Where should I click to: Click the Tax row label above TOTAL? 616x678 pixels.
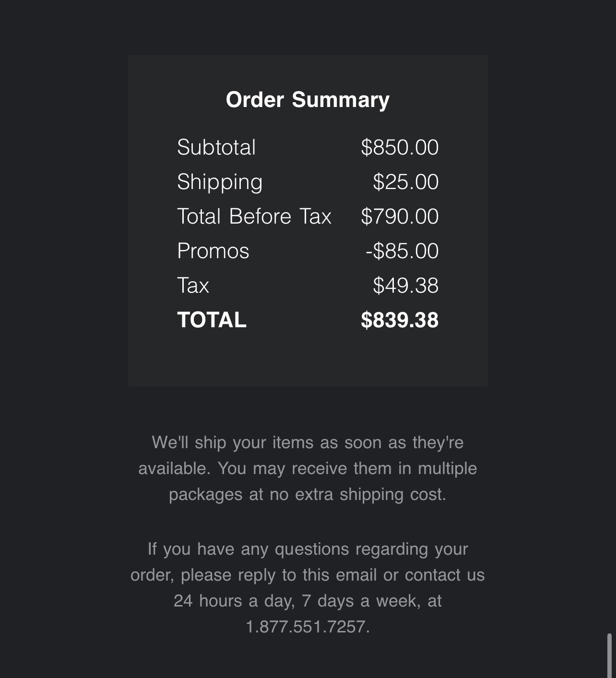pyautogui.click(x=193, y=285)
